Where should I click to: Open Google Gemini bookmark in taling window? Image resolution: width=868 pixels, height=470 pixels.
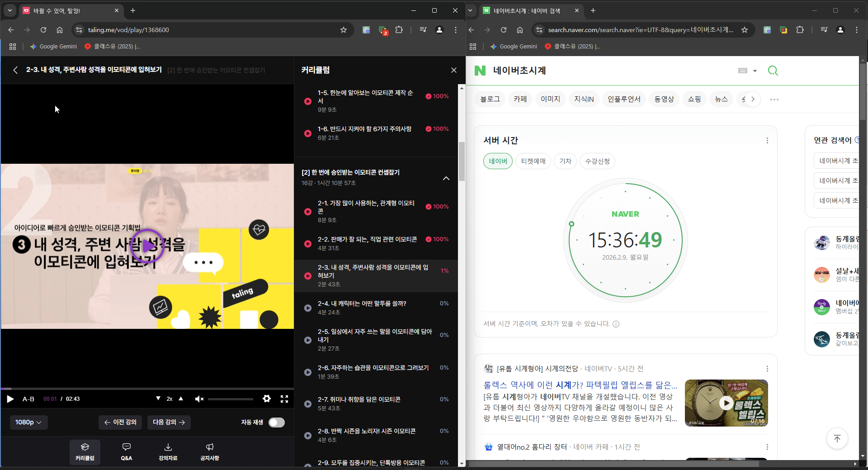point(53,46)
